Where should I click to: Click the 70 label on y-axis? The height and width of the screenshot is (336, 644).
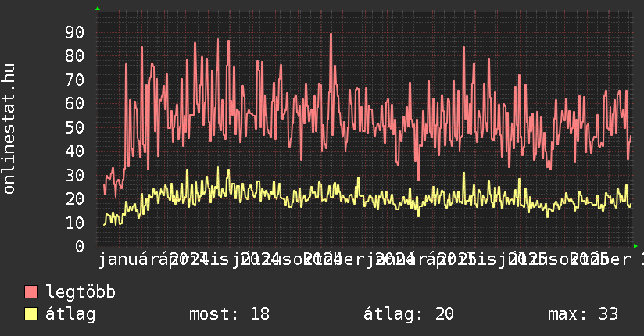[x=74, y=80]
